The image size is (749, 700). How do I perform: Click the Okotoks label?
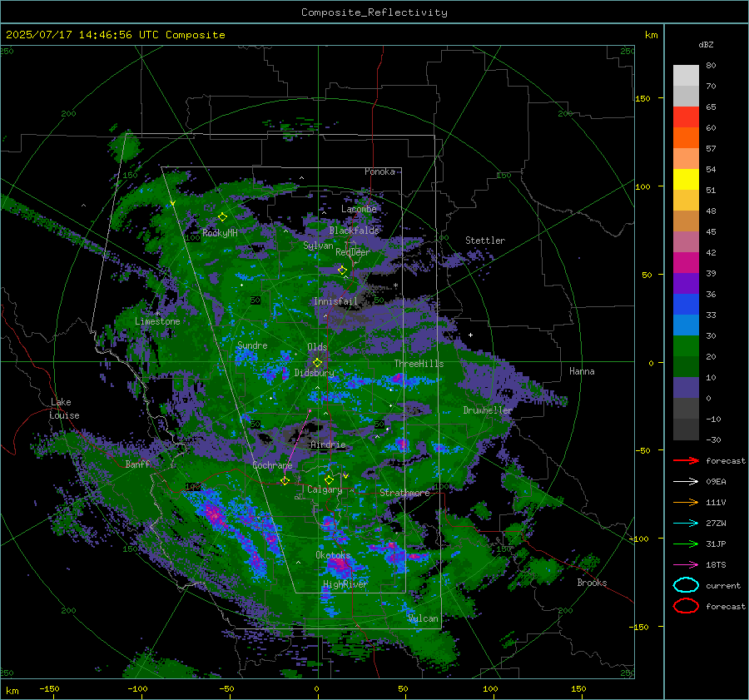[333, 555]
